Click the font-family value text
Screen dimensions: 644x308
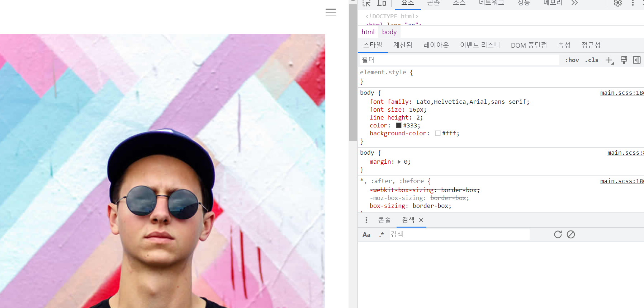click(472, 102)
